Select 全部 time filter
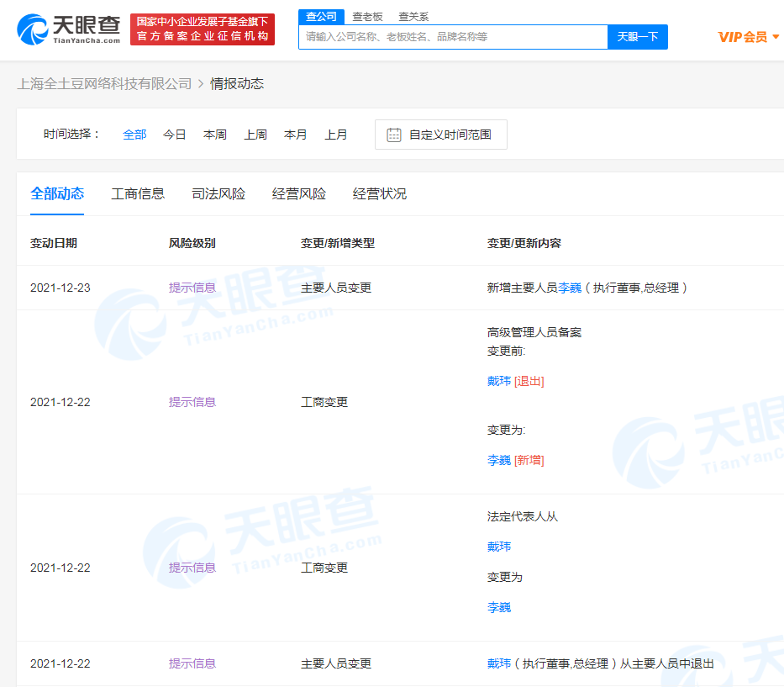Viewport: 784px width, 687px height. tap(134, 135)
